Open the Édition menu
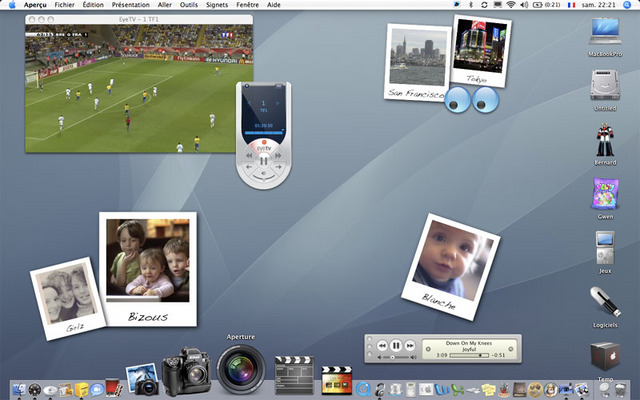 tap(93, 5)
